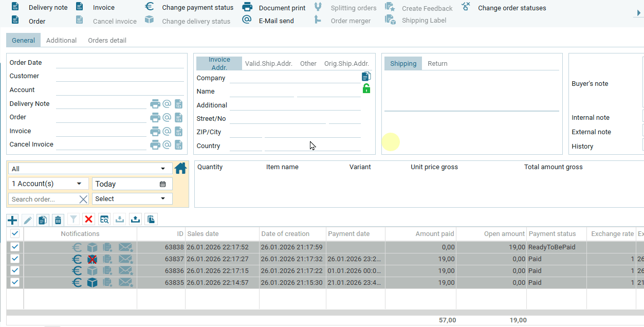Click the printer icon in Delivery Note row
The width and height of the screenshot is (644, 327).
[x=155, y=104]
